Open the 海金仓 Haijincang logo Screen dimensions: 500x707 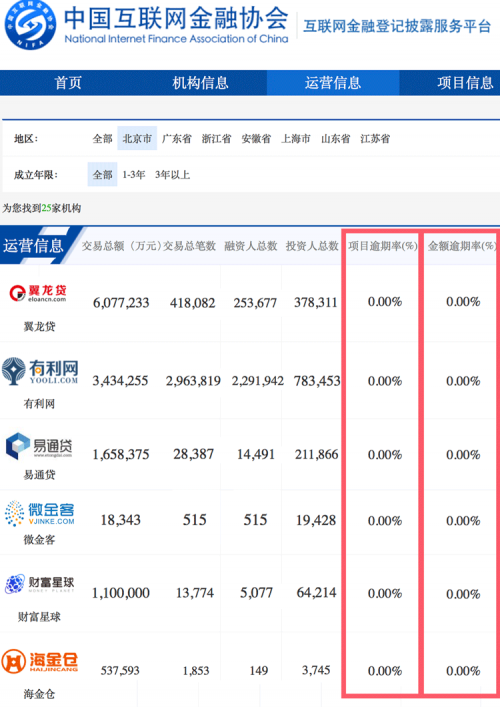click(x=40, y=661)
